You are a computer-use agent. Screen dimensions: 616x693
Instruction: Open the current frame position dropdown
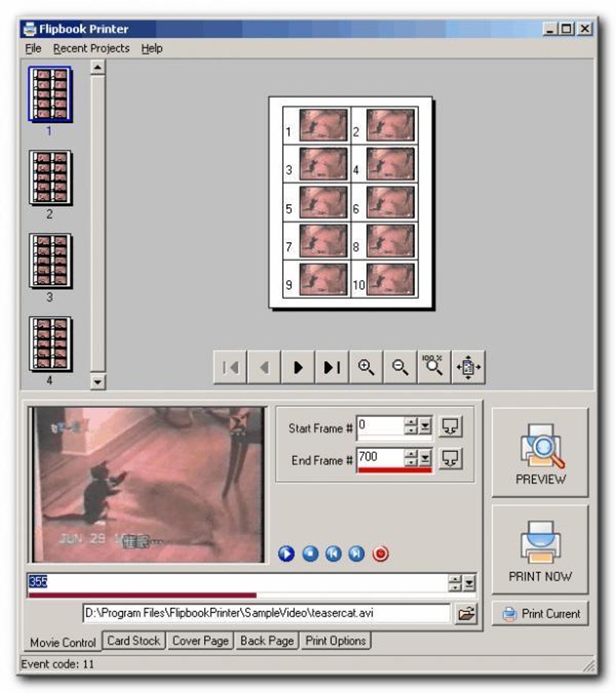click(x=469, y=583)
